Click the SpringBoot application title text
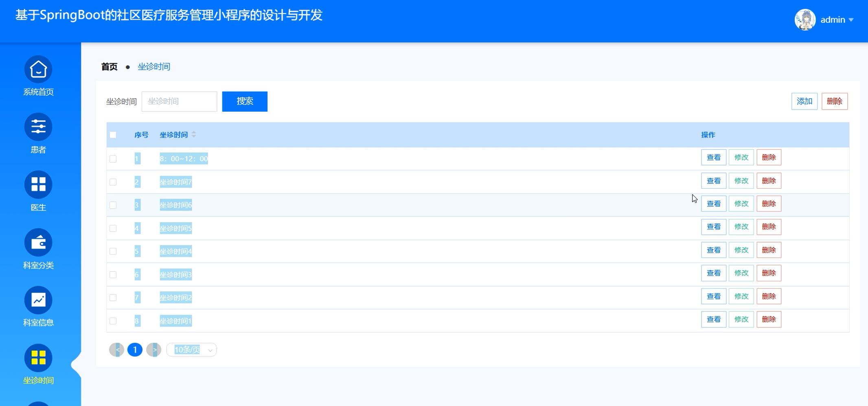The height and width of the screenshot is (406, 868). tap(169, 15)
